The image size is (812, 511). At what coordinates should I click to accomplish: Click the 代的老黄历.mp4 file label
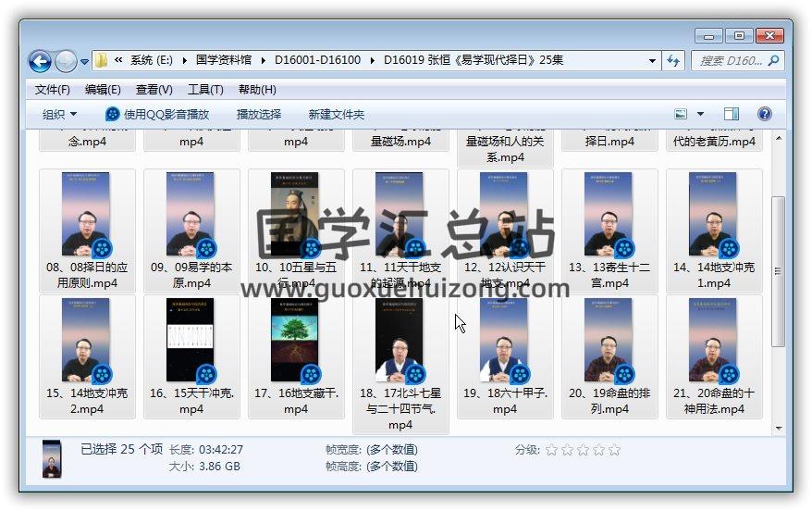pos(714,141)
